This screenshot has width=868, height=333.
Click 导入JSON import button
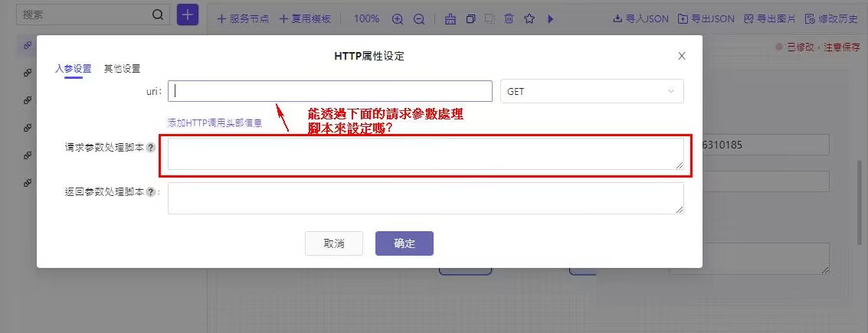641,19
